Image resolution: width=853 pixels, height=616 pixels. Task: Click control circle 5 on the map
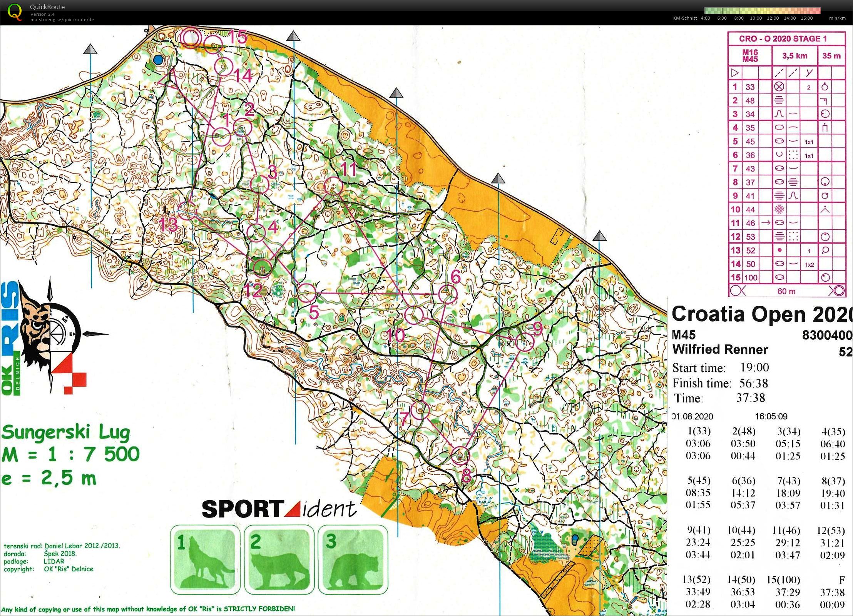(307, 293)
